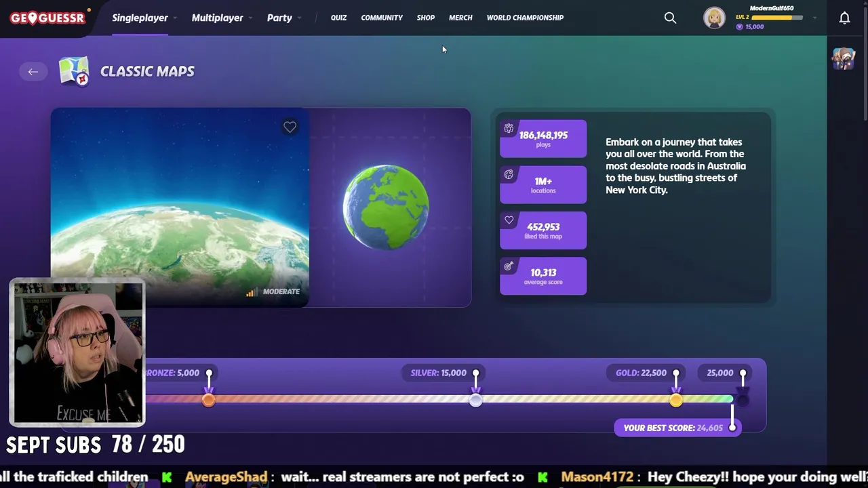
Task: Select the Silver 15,000 medal marker
Action: click(476, 399)
